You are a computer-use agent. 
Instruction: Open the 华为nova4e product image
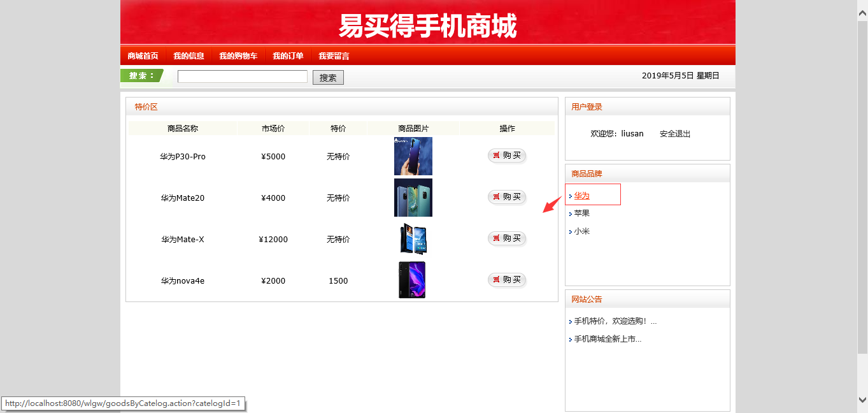412,280
